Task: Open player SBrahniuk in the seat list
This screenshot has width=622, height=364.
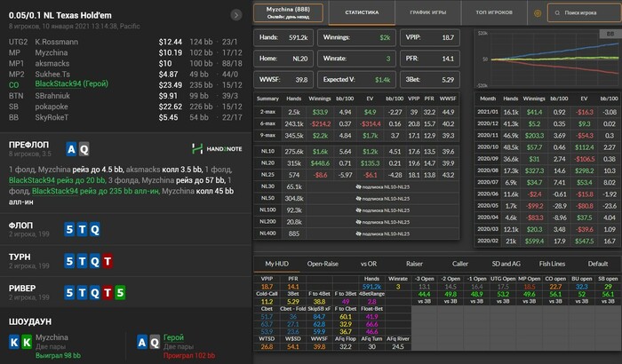Action: (52, 96)
